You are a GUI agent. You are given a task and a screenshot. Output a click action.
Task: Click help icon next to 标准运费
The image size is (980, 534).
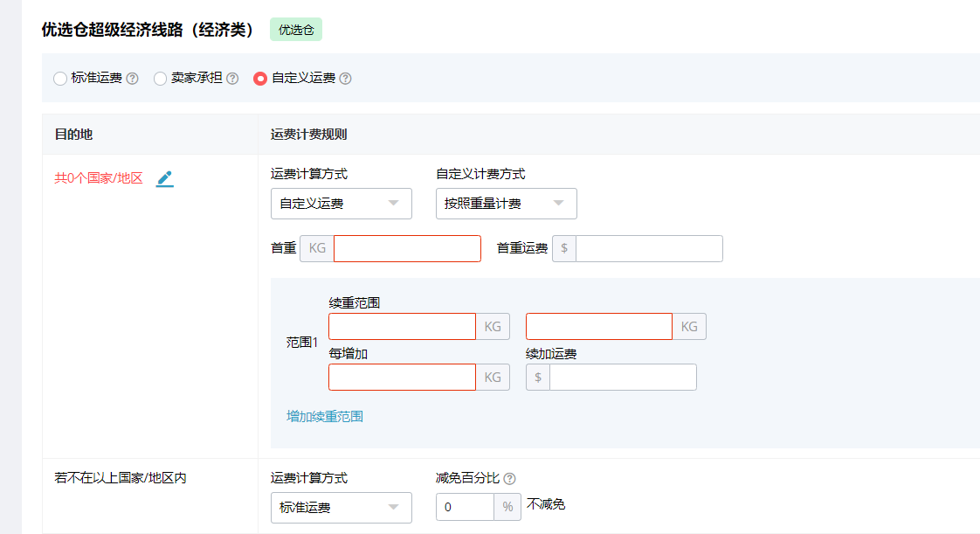(x=133, y=79)
